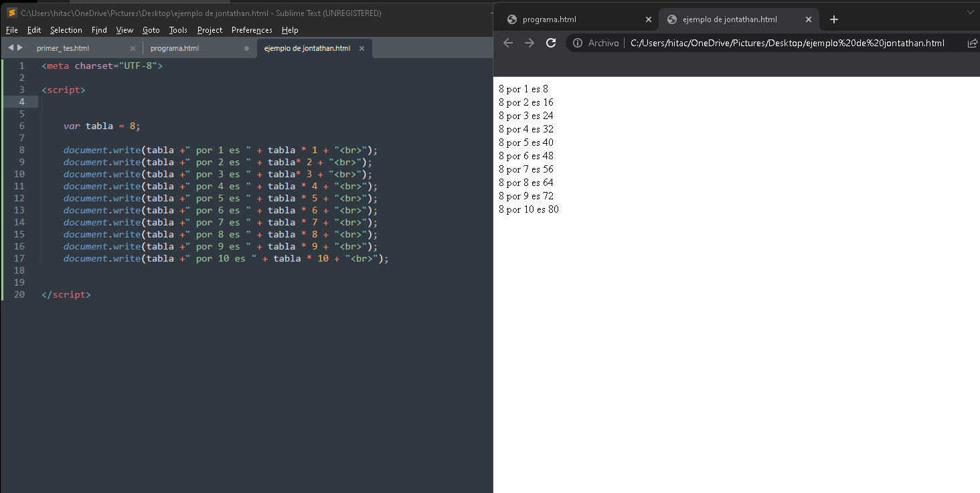Screen dimensions: 980x493
Task: Click the meta charset="UTF-8" code line
Action: (x=102, y=66)
